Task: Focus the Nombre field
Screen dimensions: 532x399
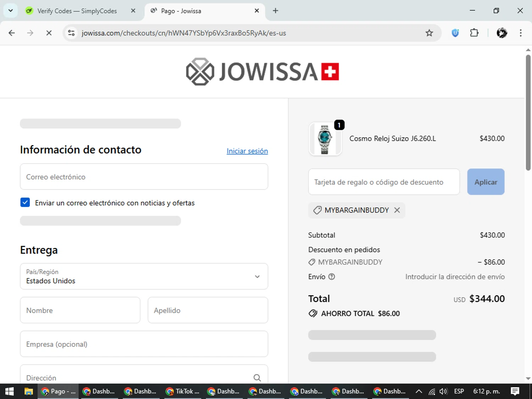Action: point(80,310)
